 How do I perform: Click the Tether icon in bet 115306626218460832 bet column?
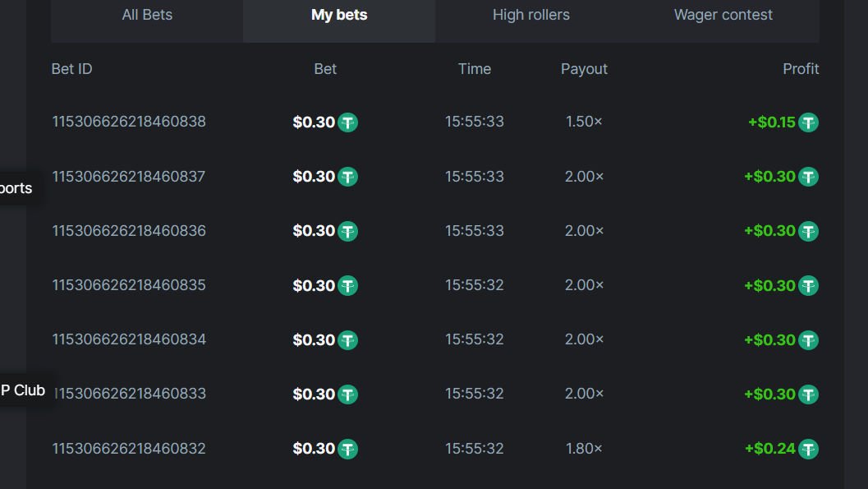coord(348,449)
